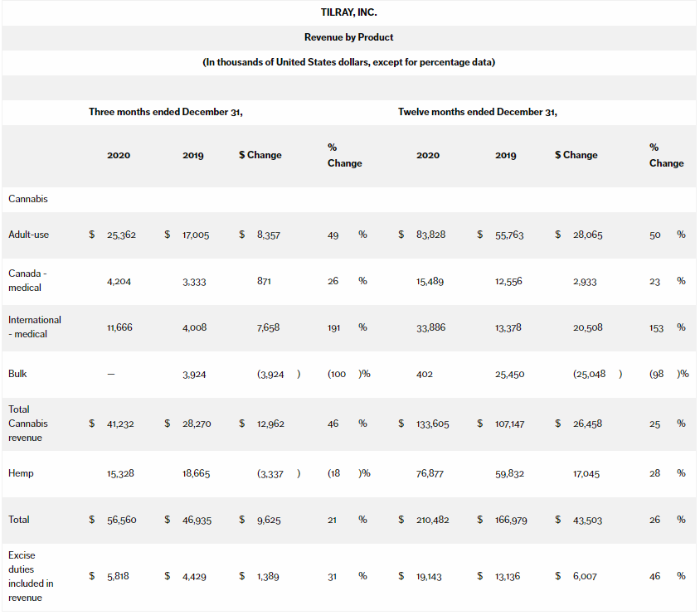Click Excise duties annual value 19,143

coord(429,577)
